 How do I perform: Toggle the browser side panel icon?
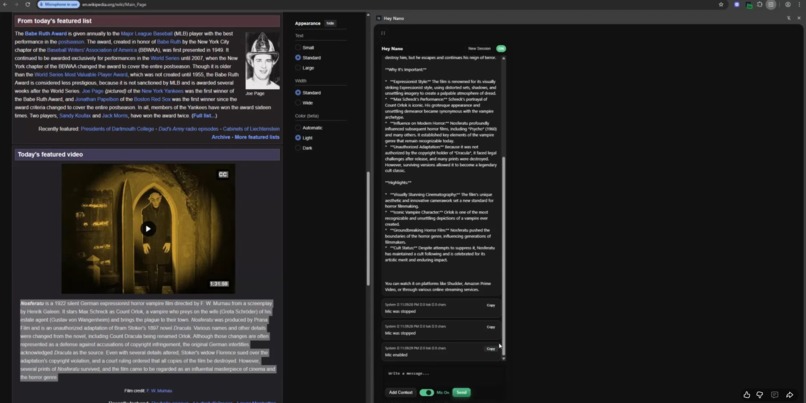(x=771, y=4)
